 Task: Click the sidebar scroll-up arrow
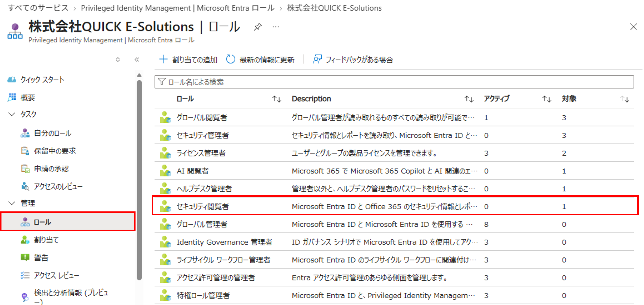(139, 75)
